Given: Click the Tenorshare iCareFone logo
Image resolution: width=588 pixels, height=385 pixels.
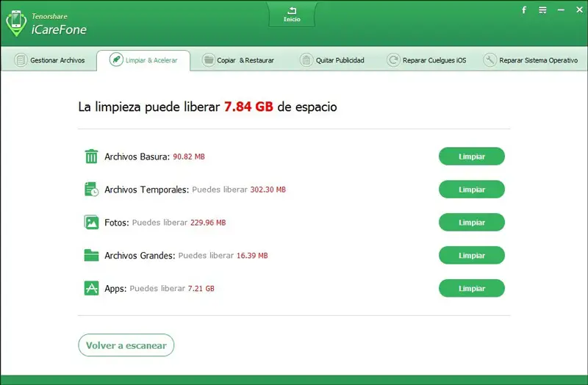Looking at the screenshot, I should (46, 24).
